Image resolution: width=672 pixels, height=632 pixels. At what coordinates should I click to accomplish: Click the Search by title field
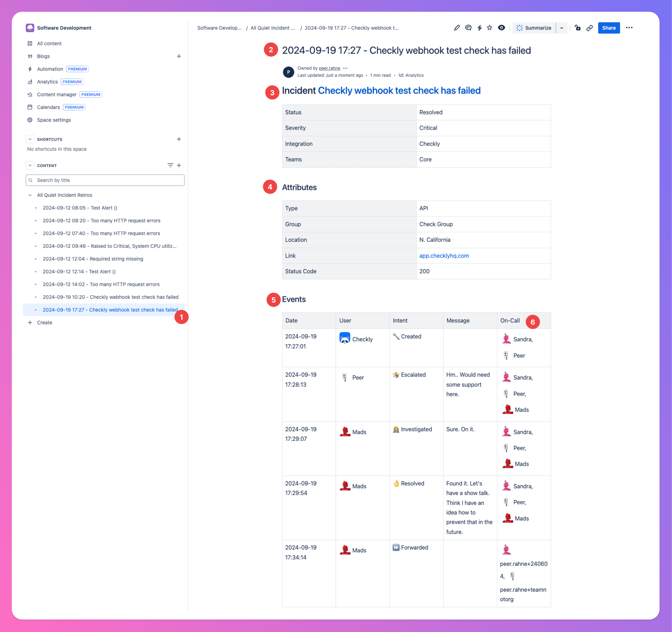(105, 180)
